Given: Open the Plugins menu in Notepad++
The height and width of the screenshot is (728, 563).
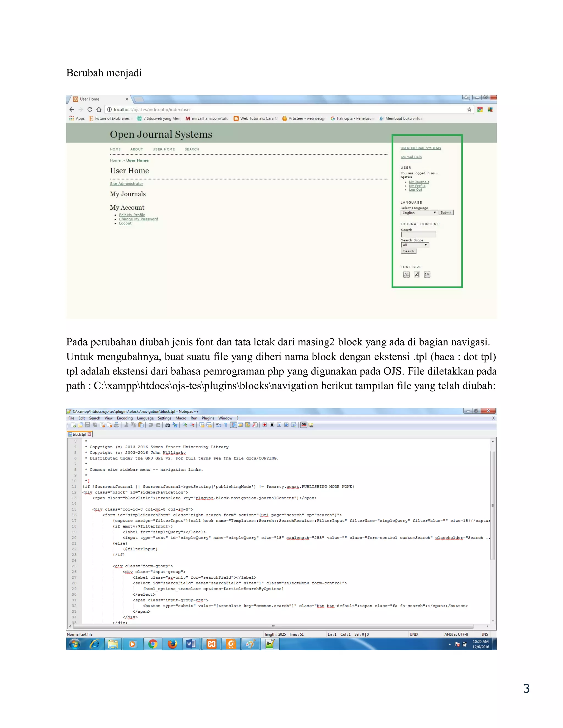Looking at the screenshot, I should [x=208, y=418].
